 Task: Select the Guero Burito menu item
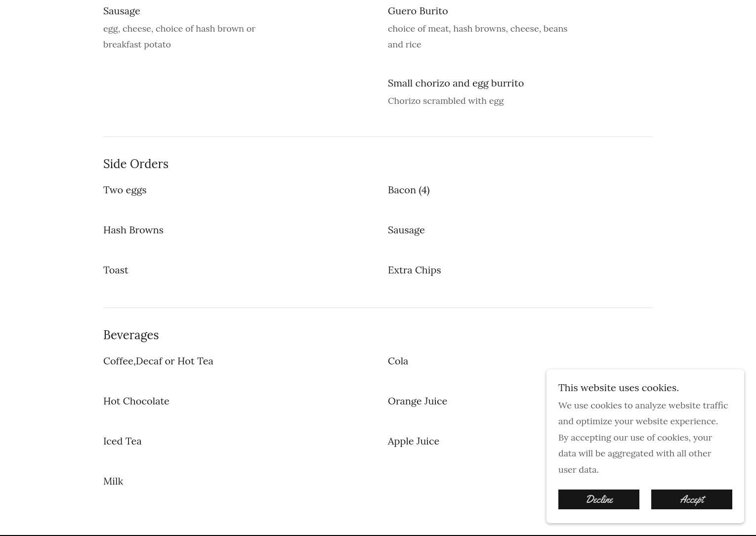click(x=418, y=11)
